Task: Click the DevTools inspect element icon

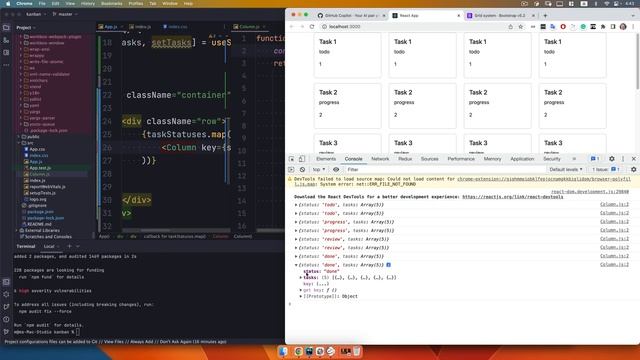Action: click(x=291, y=159)
